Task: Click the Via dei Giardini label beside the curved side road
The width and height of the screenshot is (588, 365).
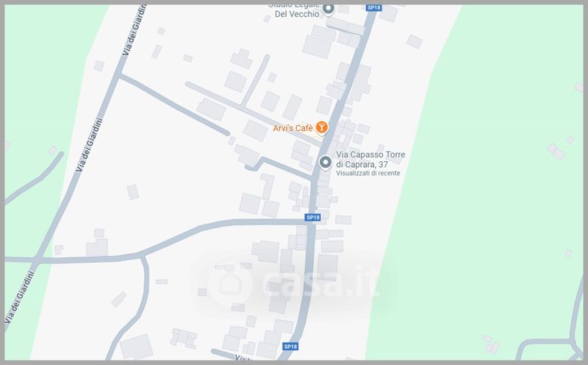Action: coord(89,145)
